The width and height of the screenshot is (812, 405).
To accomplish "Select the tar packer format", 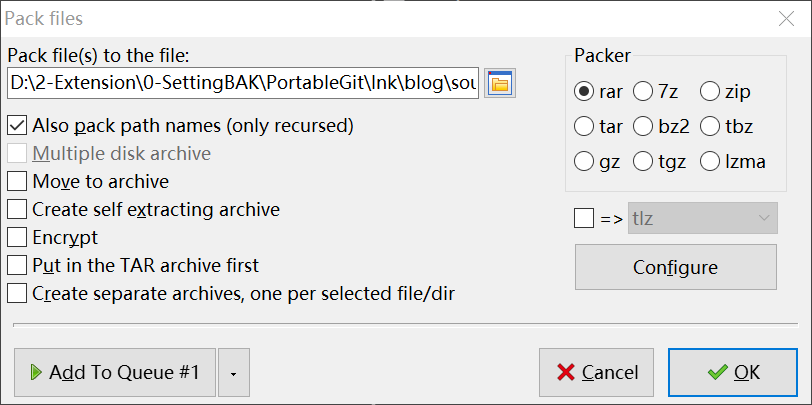I will click(x=584, y=126).
